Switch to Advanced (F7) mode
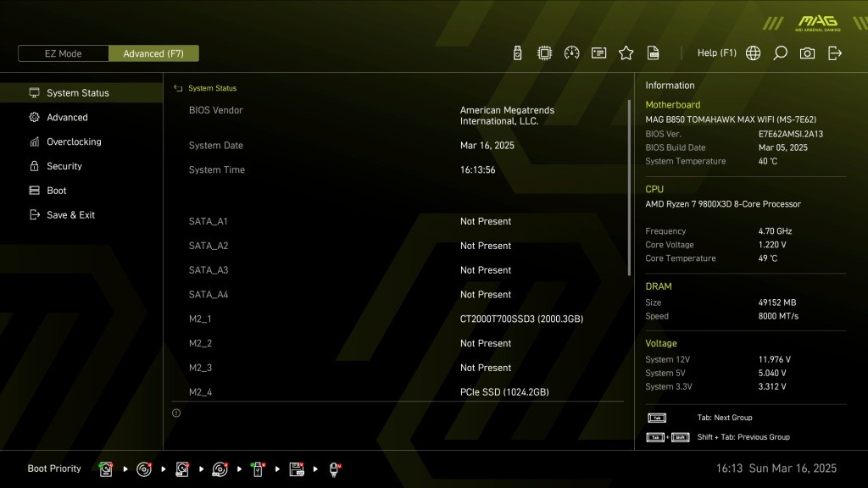This screenshot has width=868, height=488. (x=153, y=53)
